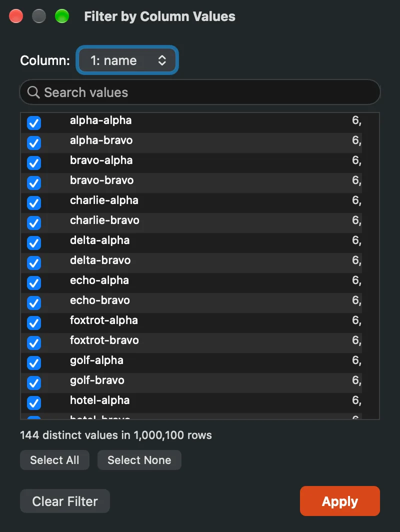Click the Select None button
400x532 pixels.
point(139,460)
